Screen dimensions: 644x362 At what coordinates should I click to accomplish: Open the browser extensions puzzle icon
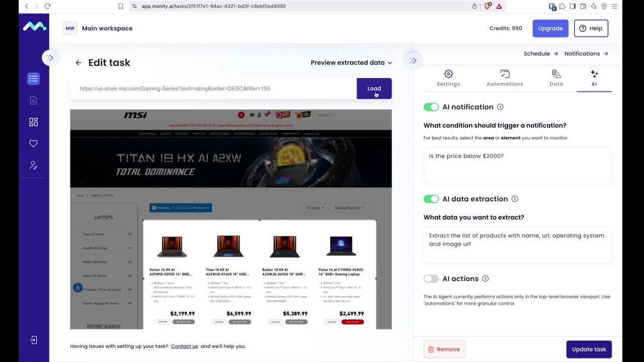click(x=562, y=6)
